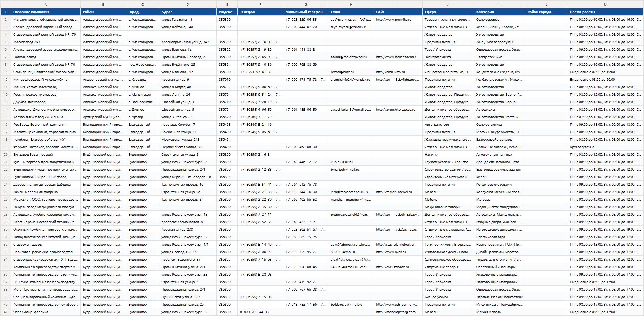Screen dimensions: 644x322
Task: Click the 'Время работы' header cell
Action: [605, 12]
